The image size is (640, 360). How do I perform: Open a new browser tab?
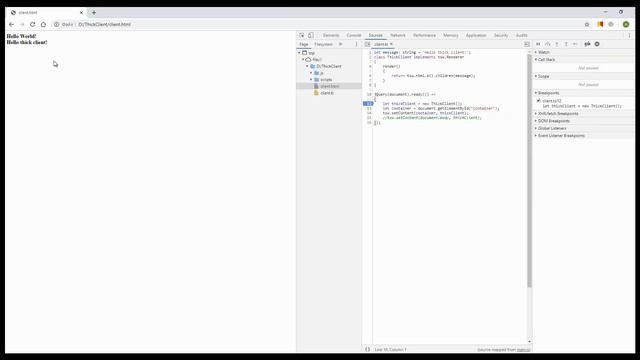coord(94,13)
